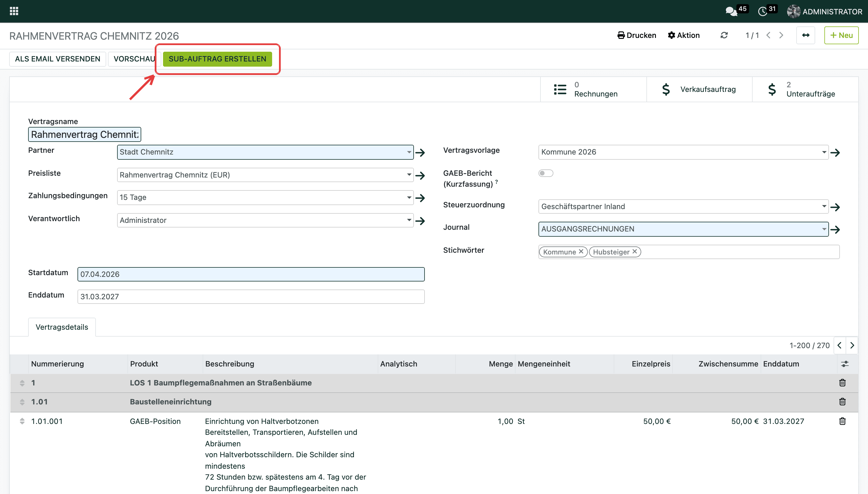Open external link arrow next to Preisliste

[420, 175]
